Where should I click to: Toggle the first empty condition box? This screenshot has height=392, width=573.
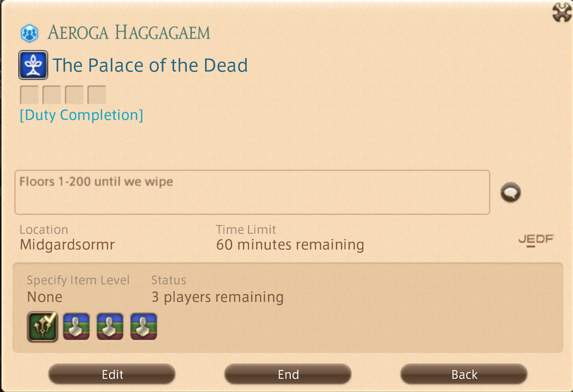pos(29,94)
